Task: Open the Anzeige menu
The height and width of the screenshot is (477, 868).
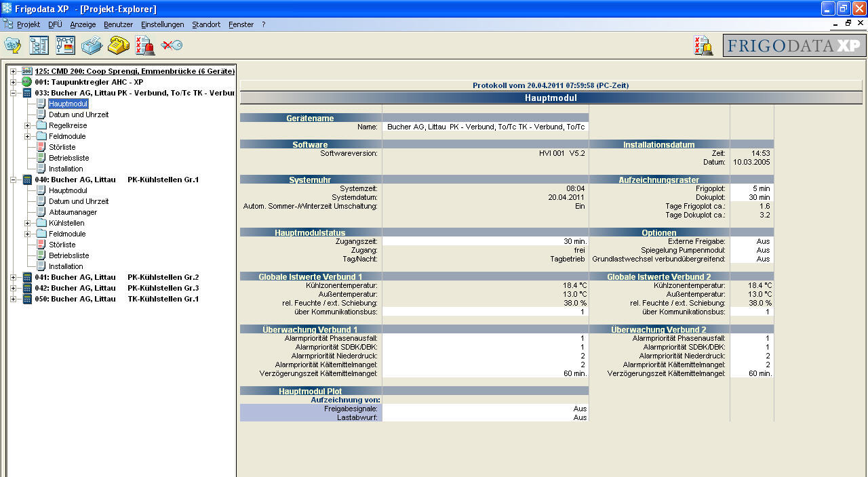Action: pyautogui.click(x=83, y=24)
